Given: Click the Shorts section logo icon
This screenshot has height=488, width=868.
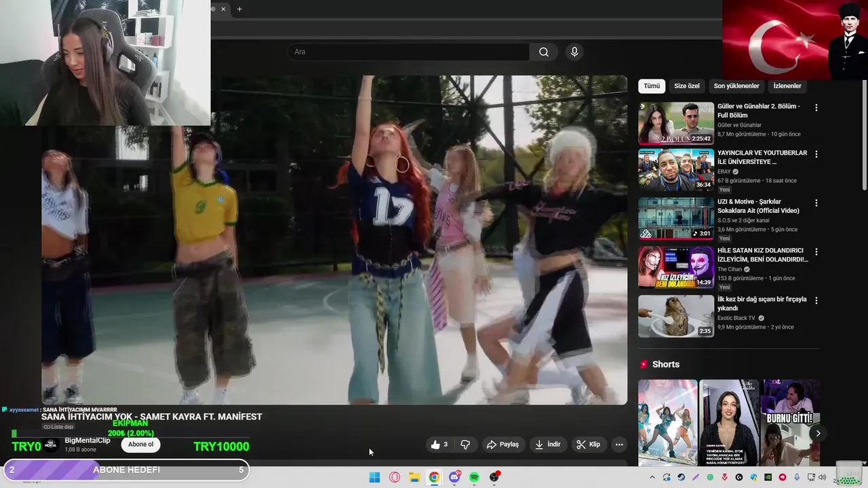Looking at the screenshot, I should (x=644, y=365).
